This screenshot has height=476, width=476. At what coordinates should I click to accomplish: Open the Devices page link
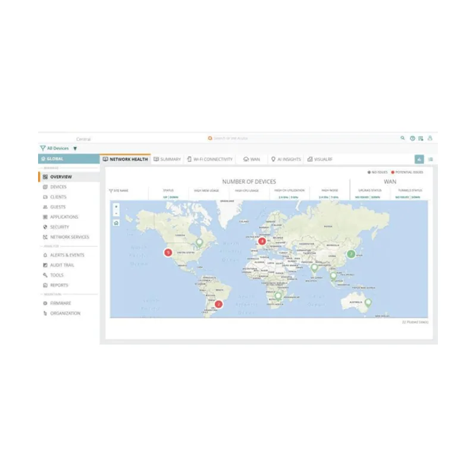58,187
